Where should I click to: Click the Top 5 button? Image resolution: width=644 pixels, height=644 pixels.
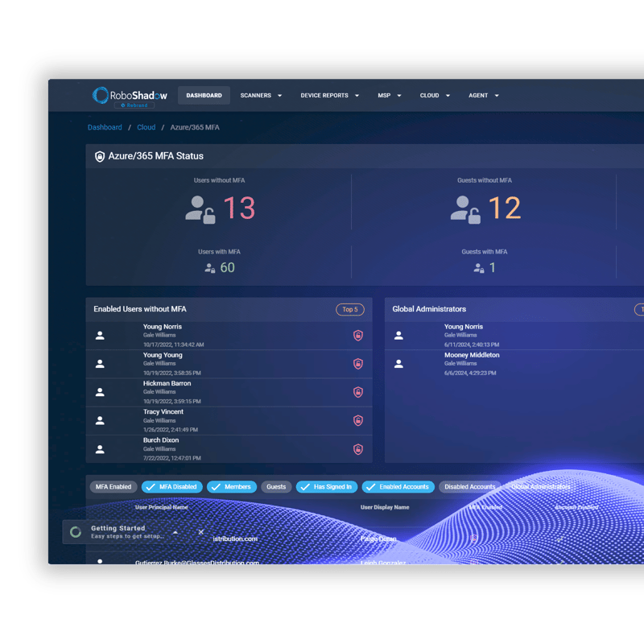[x=350, y=309]
